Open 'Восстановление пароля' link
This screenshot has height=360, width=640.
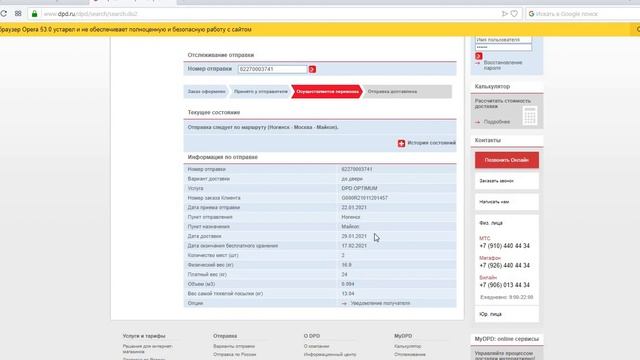tap(502, 65)
